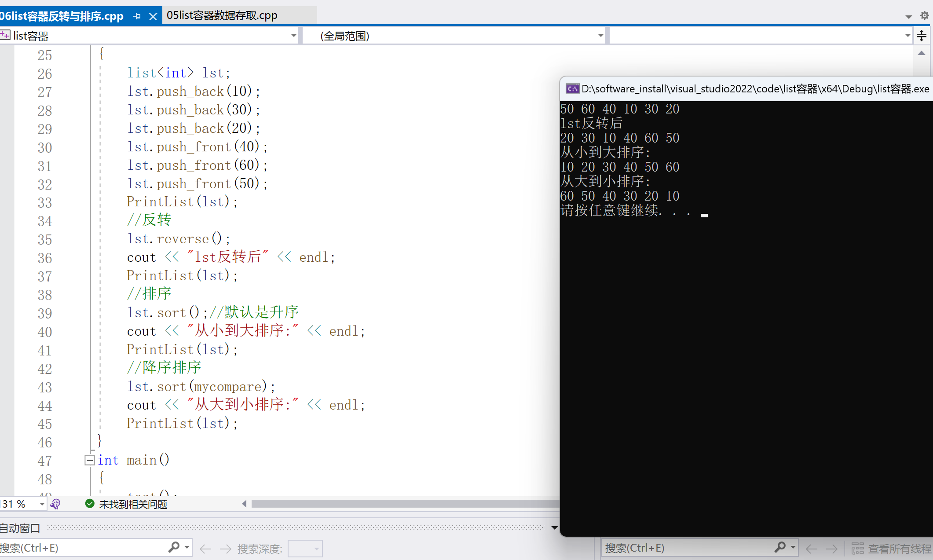Open the (全局范围) scope dropdown
The image size is (933, 560).
click(x=600, y=35)
